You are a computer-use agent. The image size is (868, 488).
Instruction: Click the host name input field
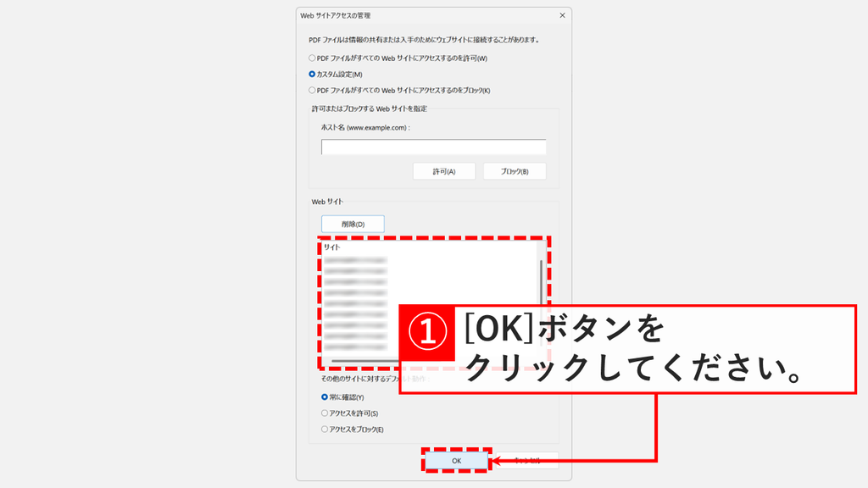pyautogui.click(x=433, y=147)
